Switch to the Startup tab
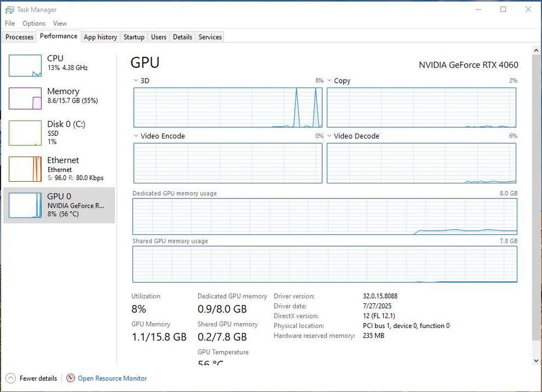 coord(134,37)
